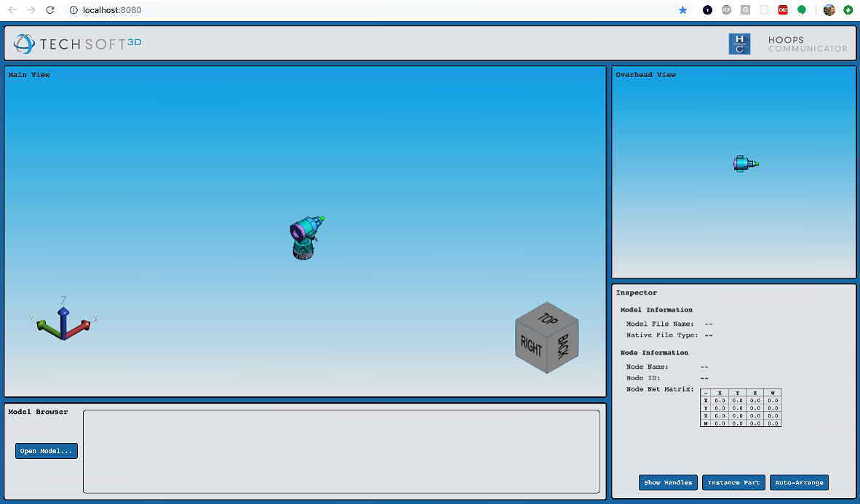
Task: Toggle Show Handles in the Inspector
Action: pos(667,482)
